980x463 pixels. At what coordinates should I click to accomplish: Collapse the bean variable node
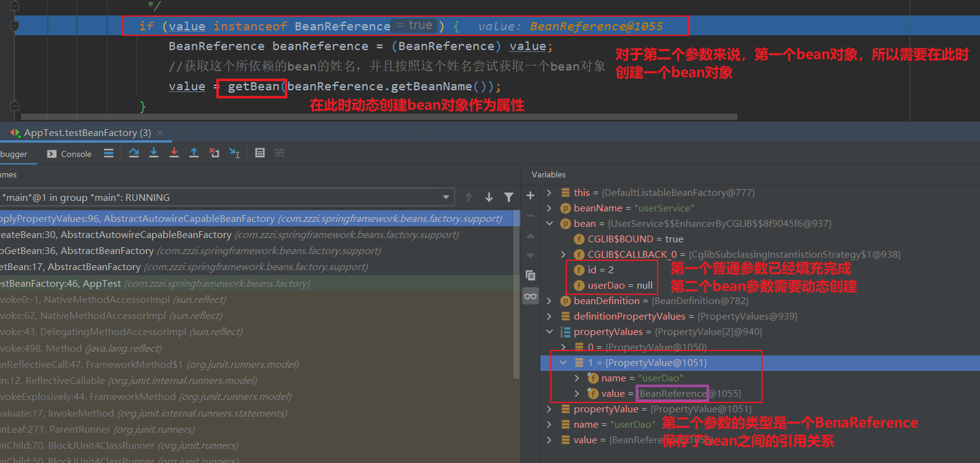tap(549, 224)
